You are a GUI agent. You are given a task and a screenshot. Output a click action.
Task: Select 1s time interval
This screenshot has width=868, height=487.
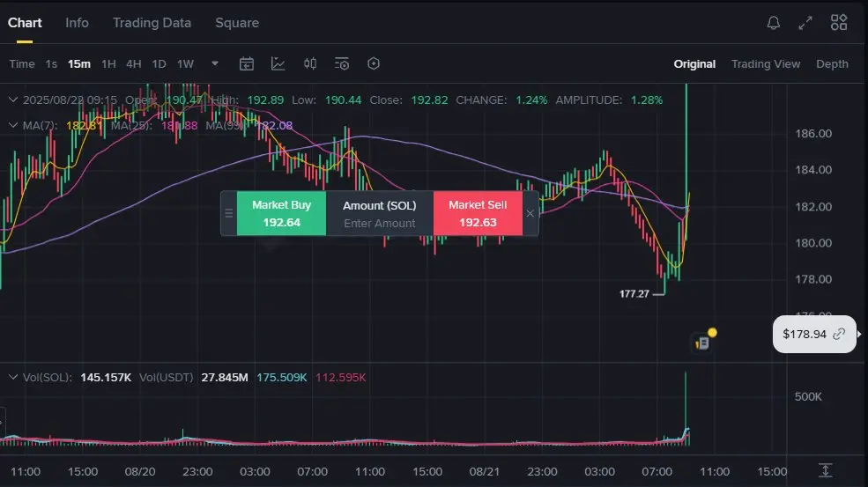tap(51, 63)
